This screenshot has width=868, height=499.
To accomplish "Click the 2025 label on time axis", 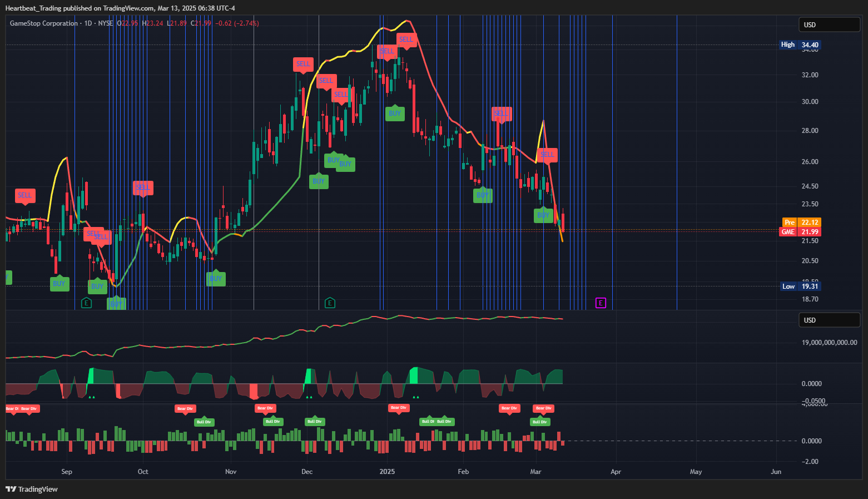I will (x=387, y=472).
